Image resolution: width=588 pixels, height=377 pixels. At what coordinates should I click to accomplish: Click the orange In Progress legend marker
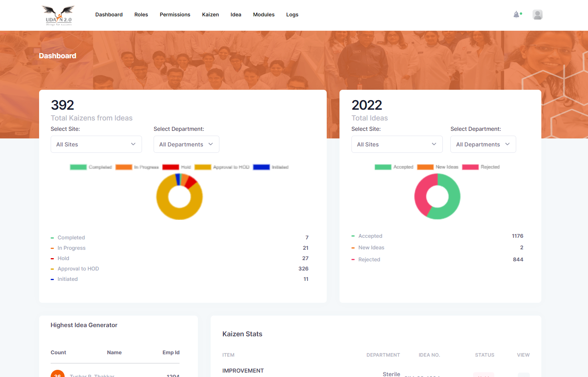[124, 167]
